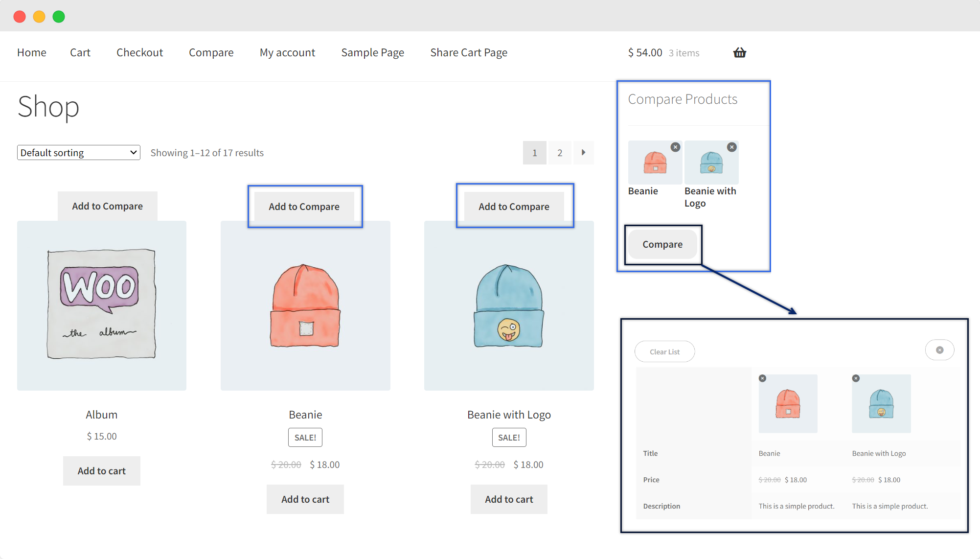Remove Beanie with Logo column from table
The height and width of the screenshot is (559, 980).
(x=856, y=378)
